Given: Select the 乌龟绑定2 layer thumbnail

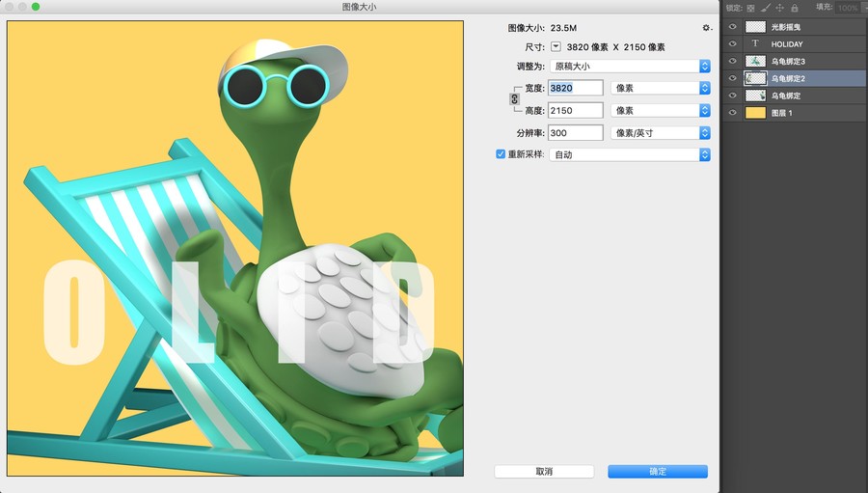Looking at the screenshot, I should [x=755, y=78].
